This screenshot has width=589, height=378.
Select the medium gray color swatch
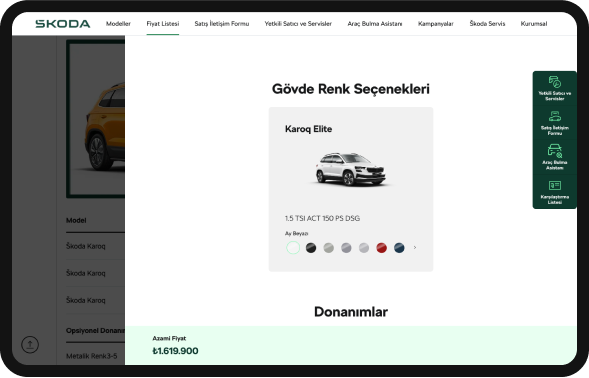[x=346, y=248]
